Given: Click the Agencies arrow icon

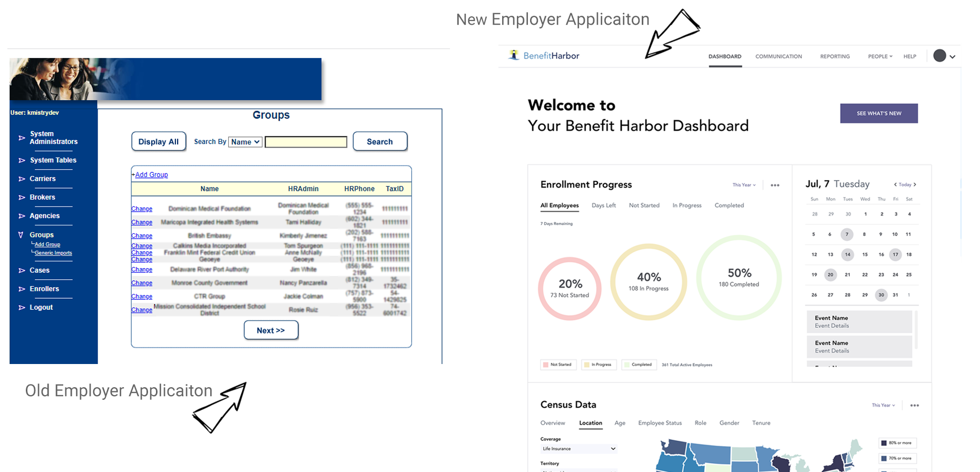Looking at the screenshot, I should coord(22,216).
